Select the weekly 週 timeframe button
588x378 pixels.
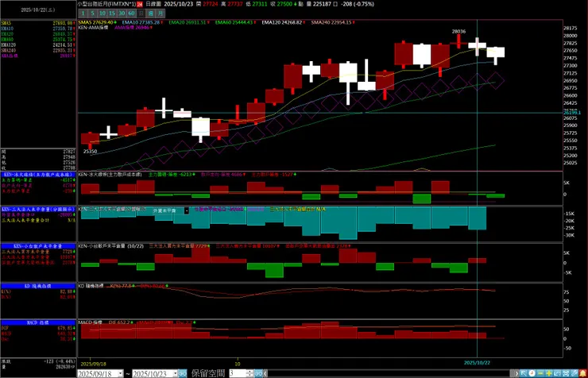point(151,13)
